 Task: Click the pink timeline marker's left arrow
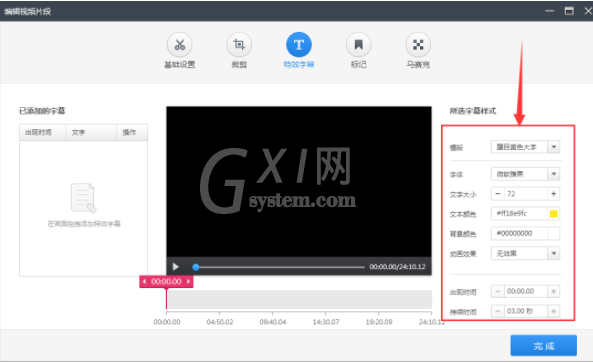(144, 282)
